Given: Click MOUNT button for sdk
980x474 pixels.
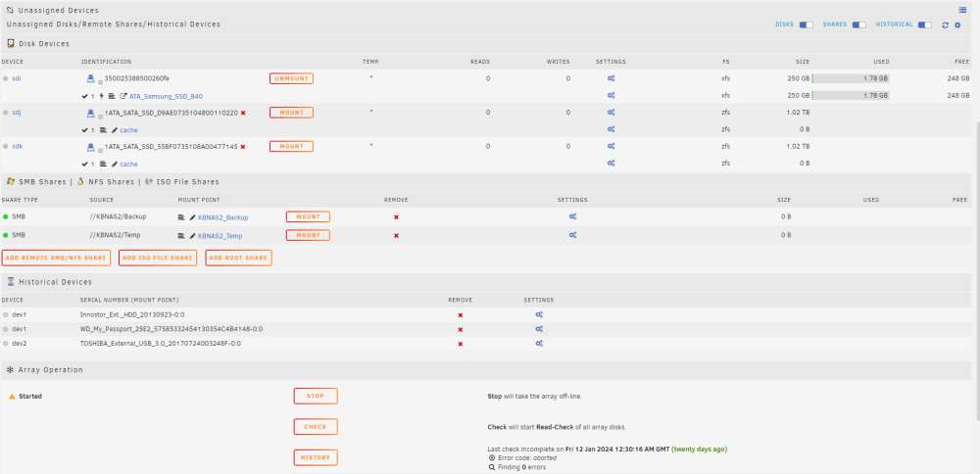Looking at the screenshot, I should point(291,146).
